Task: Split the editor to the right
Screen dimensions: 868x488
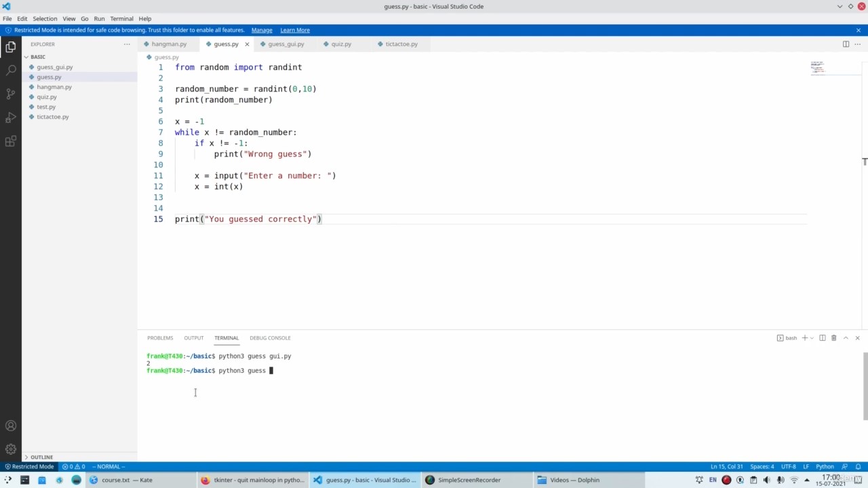Action: tap(846, 44)
